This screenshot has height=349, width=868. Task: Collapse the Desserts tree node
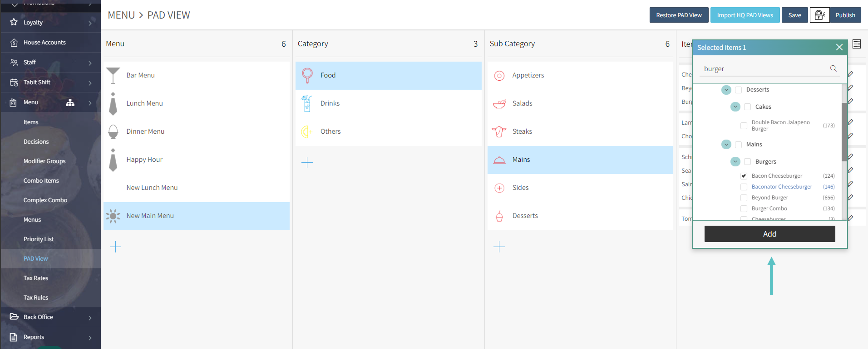pos(726,90)
